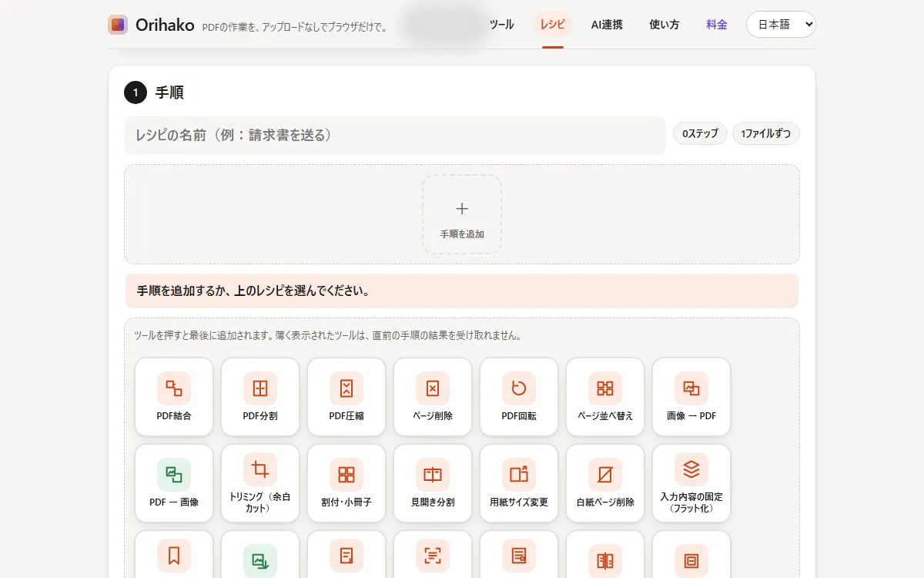Open the ツール menu

tap(502, 24)
